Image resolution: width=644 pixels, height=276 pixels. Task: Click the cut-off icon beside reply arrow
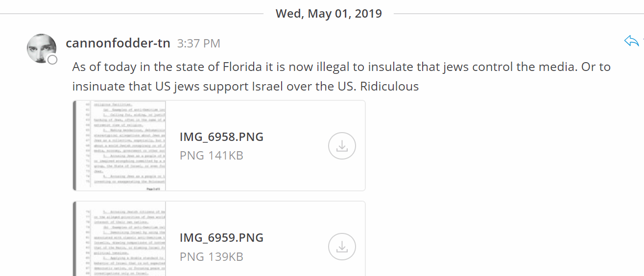pos(642,41)
